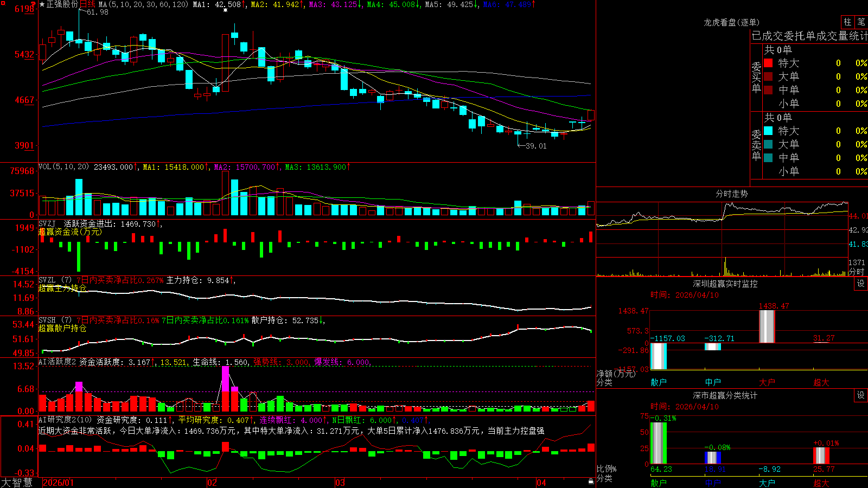Click the 超赢资金流(万元) label
868x488 pixels.
pyautogui.click(x=70, y=232)
